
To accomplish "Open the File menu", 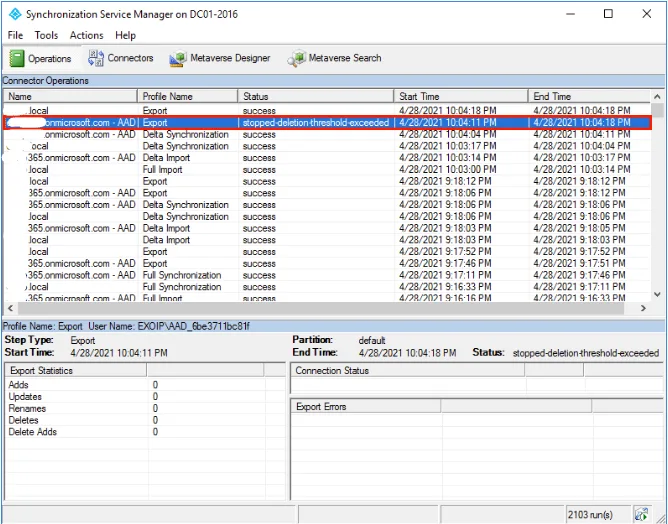I will tap(16, 35).
